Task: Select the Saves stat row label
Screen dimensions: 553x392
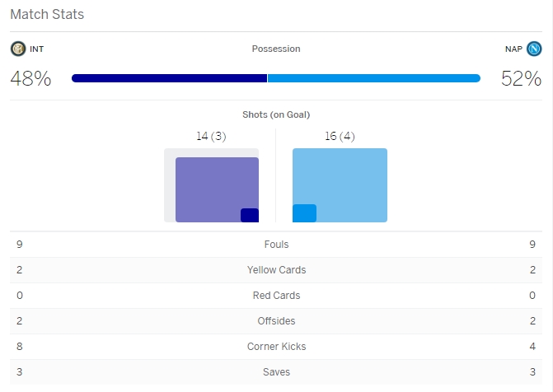Action: tap(276, 372)
